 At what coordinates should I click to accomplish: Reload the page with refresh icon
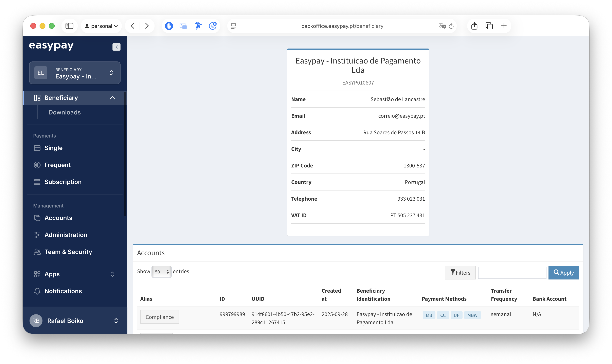pos(451,26)
